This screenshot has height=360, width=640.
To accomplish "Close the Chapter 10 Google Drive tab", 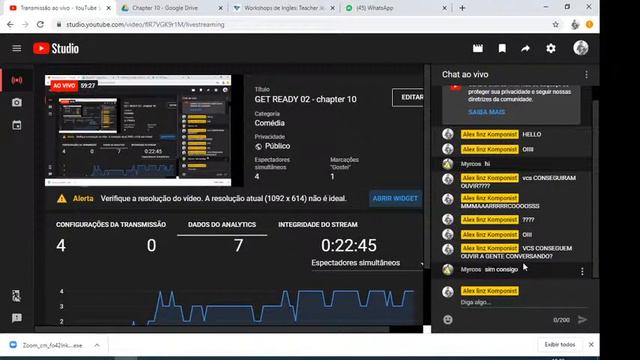I will pos(220,8).
